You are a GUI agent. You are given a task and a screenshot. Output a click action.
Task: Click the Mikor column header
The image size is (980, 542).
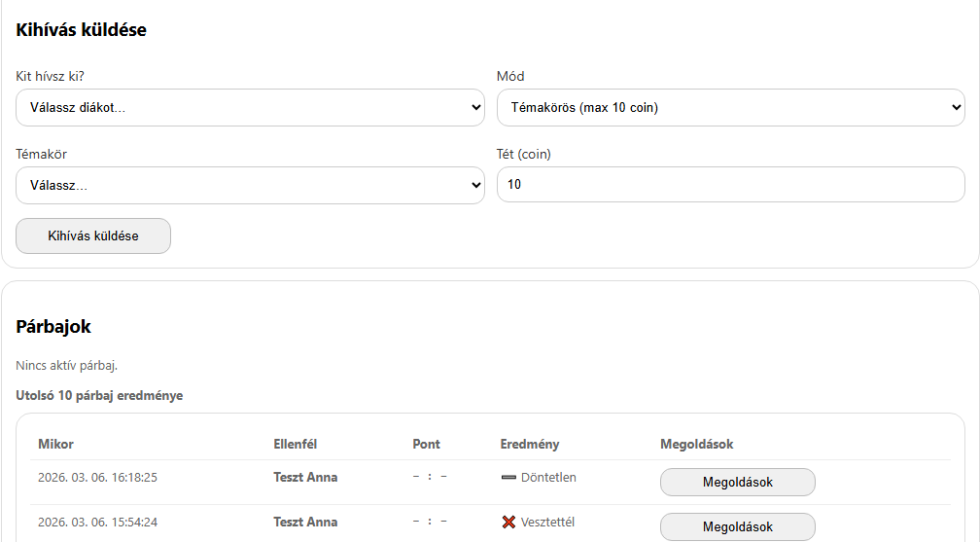55,444
